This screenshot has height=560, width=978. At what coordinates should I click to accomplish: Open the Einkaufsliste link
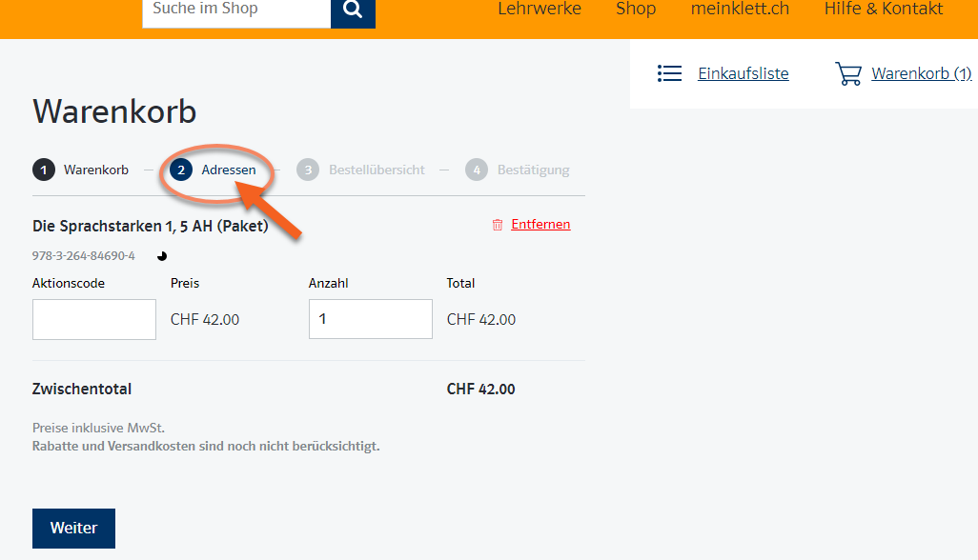[743, 73]
